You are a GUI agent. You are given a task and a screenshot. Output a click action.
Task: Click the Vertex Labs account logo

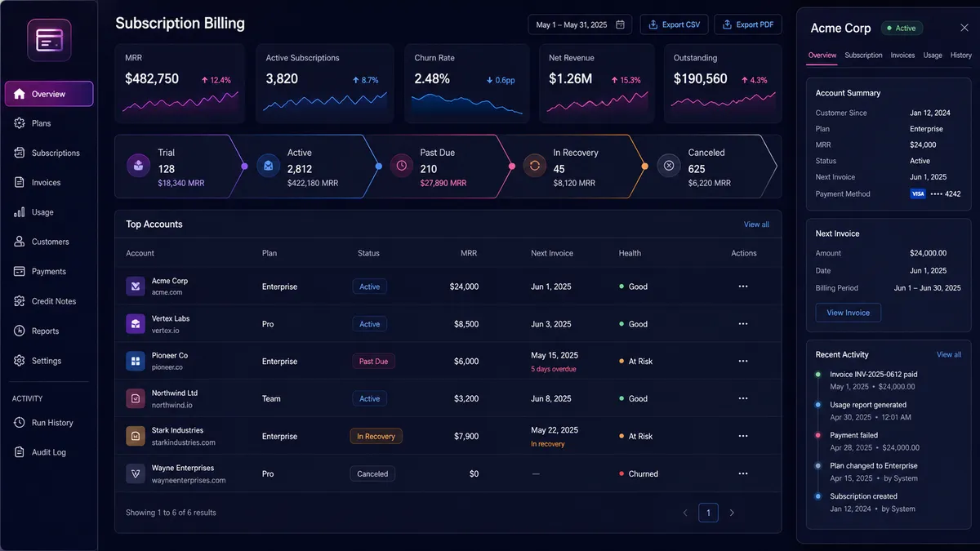coord(136,324)
